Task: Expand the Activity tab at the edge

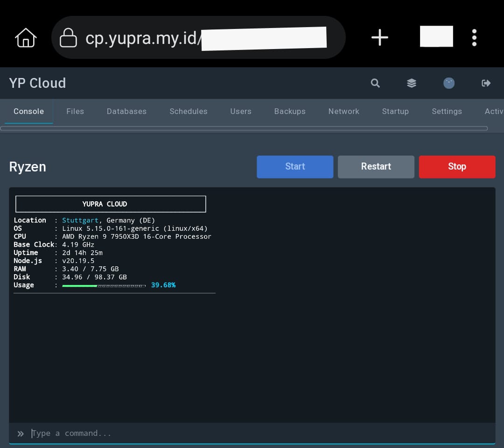Action: pos(494,111)
